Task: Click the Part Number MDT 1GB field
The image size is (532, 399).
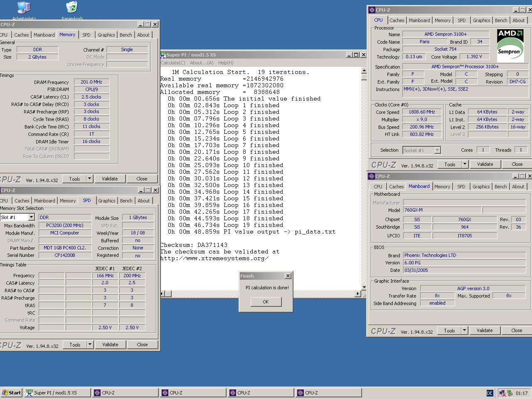Action: (x=65, y=248)
